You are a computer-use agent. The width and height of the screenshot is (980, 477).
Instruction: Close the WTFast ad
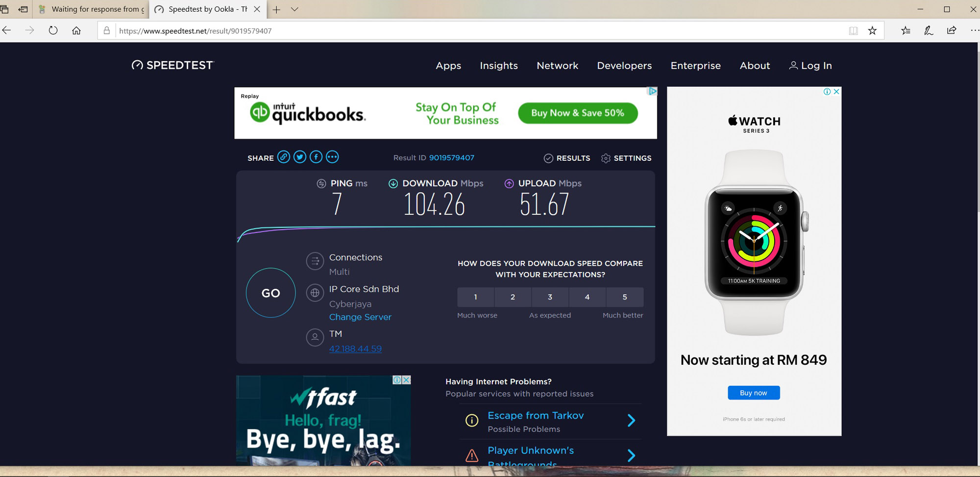(406, 380)
